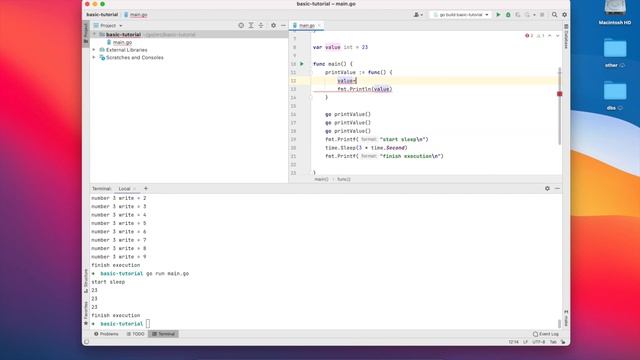Expand all in Project panel

click(x=251, y=25)
